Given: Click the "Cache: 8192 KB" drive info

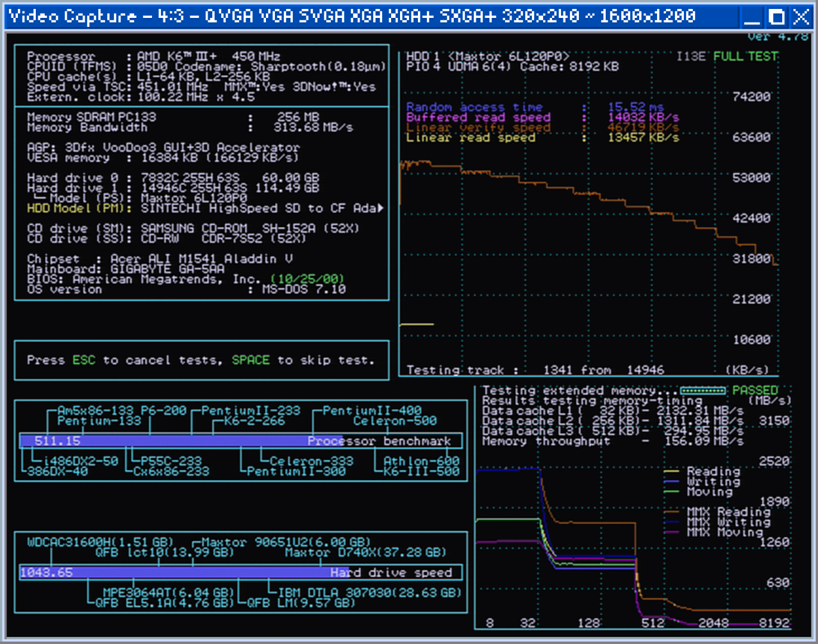Looking at the screenshot, I should pos(569,66).
